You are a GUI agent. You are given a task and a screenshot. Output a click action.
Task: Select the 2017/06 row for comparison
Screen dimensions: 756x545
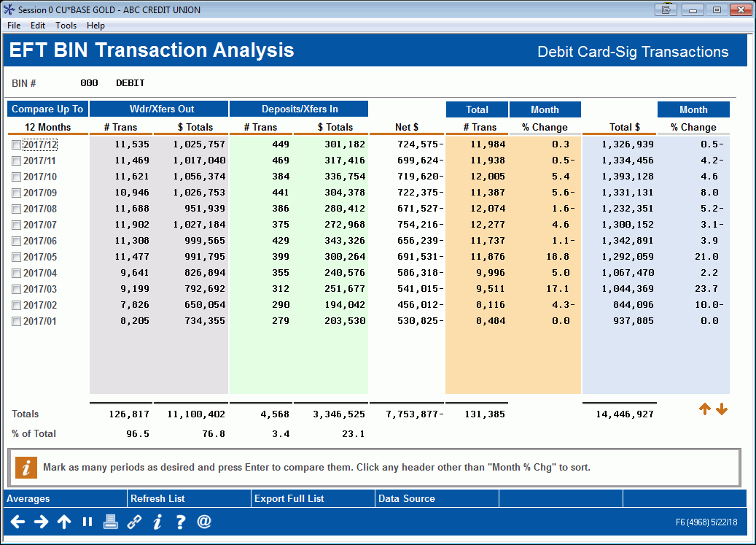pos(16,241)
